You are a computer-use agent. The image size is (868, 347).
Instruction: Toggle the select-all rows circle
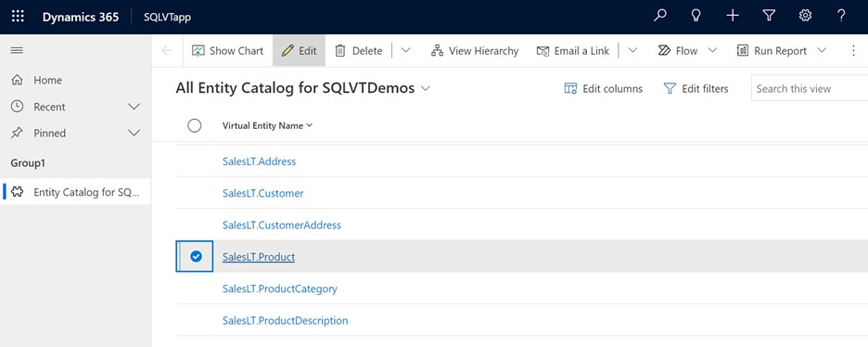click(195, 125)
